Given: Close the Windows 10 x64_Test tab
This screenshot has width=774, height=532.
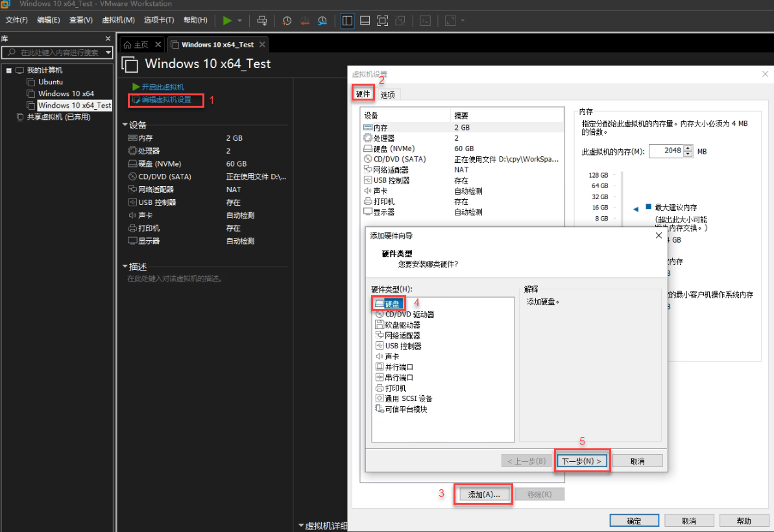Looking at the screenshot, I should (x=262, y=44).
